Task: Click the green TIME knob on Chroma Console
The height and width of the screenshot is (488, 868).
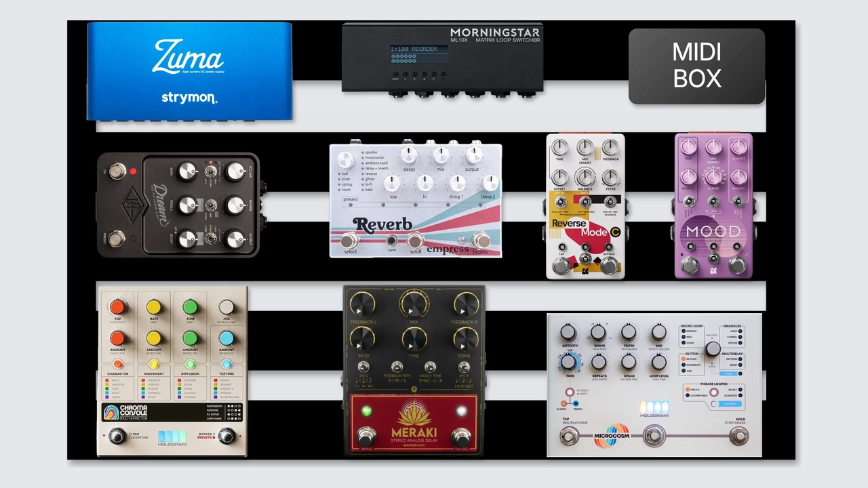Action: pyautogui.click(x=191, y=307)
